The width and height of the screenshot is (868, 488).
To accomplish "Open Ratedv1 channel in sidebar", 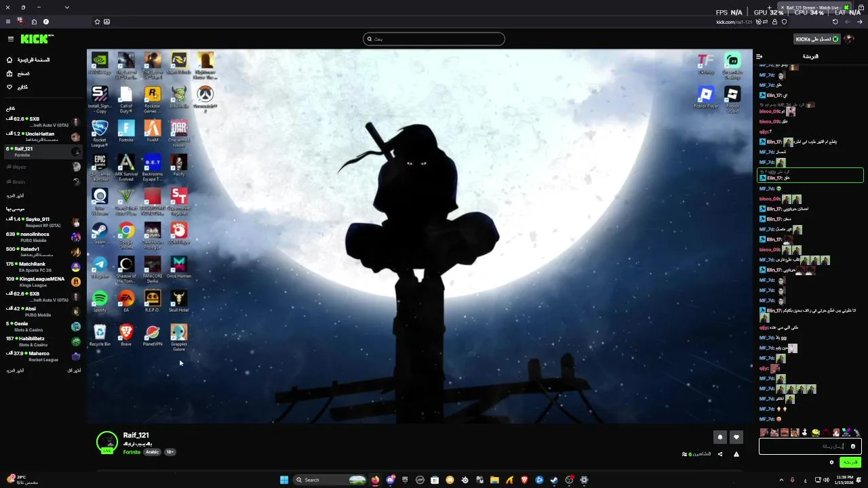I will (43, 251).
